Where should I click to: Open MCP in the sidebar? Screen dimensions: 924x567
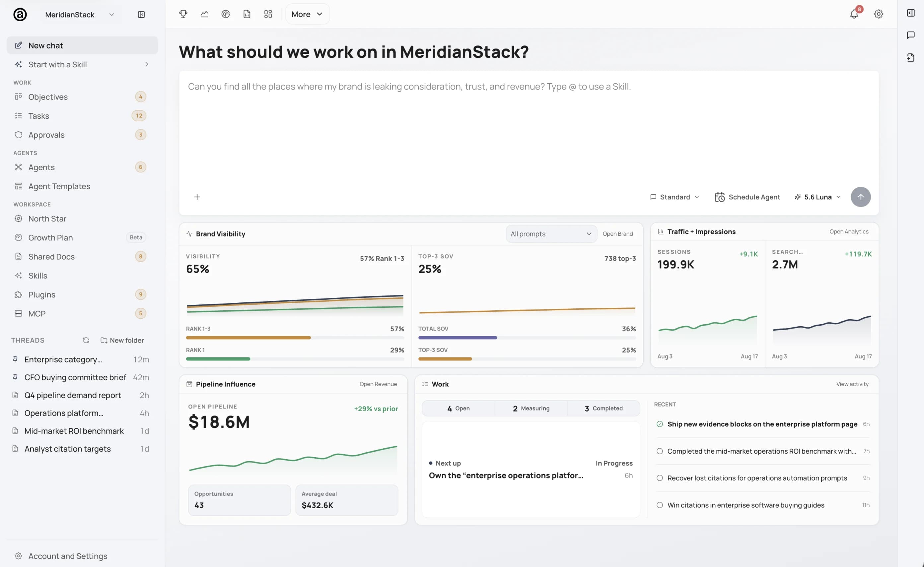pos(82,313)
